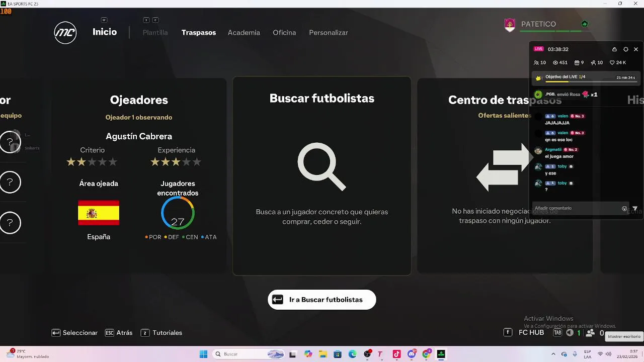
Task: Click the audience icon with 10 on far left
Action: coord(540,63)
